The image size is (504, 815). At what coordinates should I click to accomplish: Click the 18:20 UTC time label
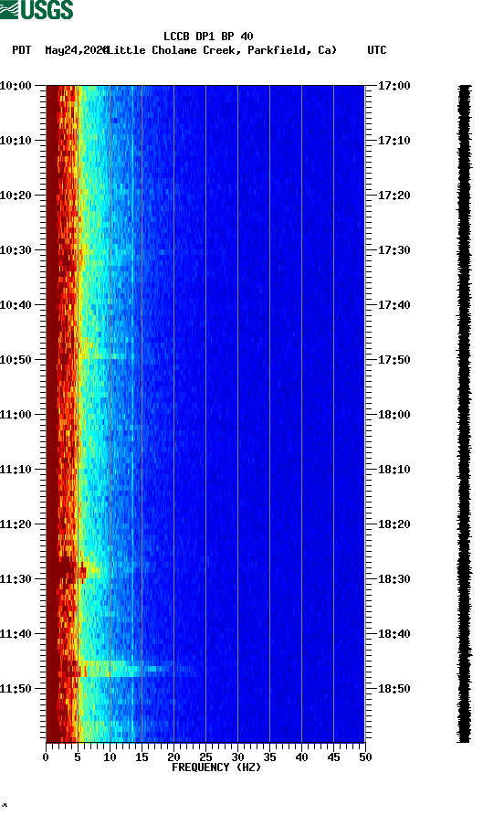pos(394,524)
